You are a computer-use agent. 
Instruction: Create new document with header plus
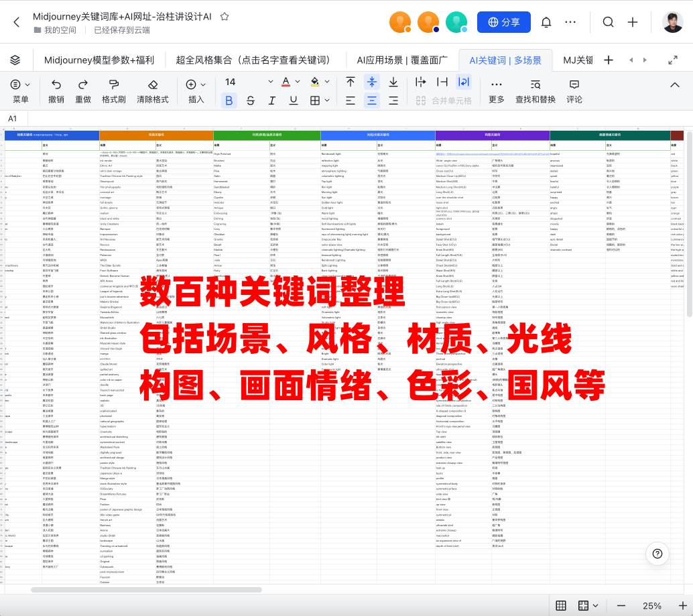click(x=633, y=22)
